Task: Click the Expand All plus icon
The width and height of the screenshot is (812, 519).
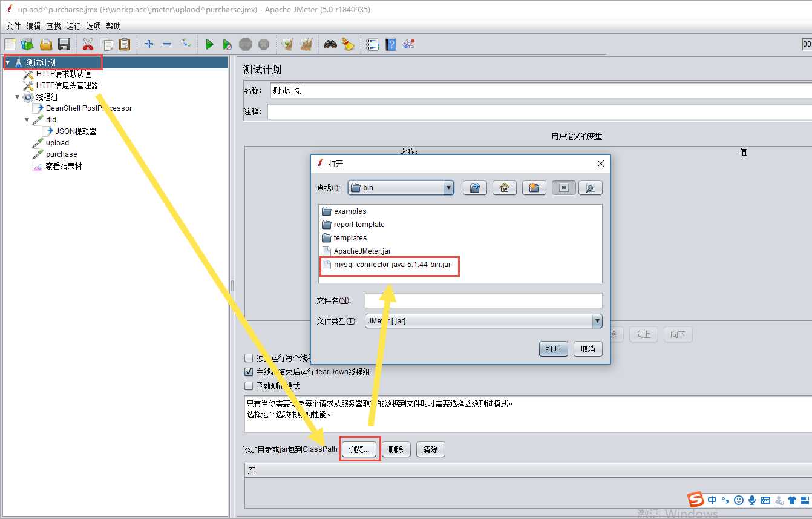Action: (149, 44)
